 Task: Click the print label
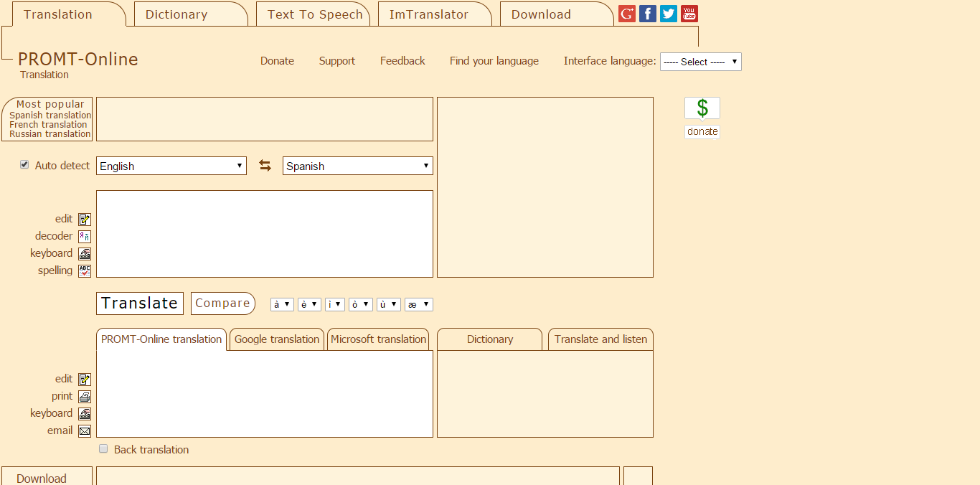[62, 396]
